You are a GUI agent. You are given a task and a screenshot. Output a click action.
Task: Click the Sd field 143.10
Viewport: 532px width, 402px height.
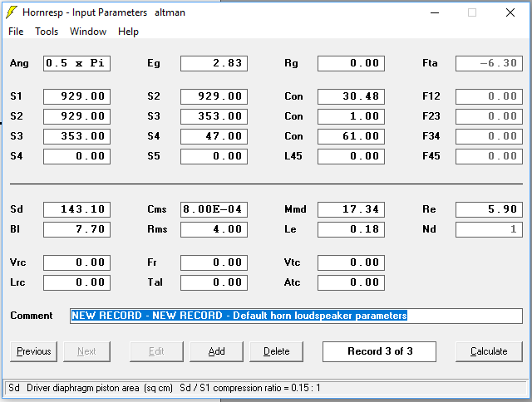click(x=76, y=210)
